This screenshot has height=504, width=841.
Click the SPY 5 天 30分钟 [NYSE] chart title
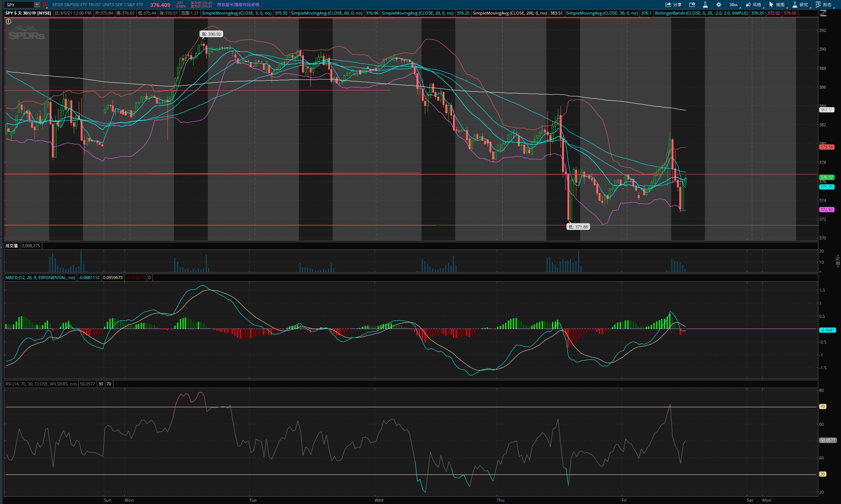(x=28, y=13)
